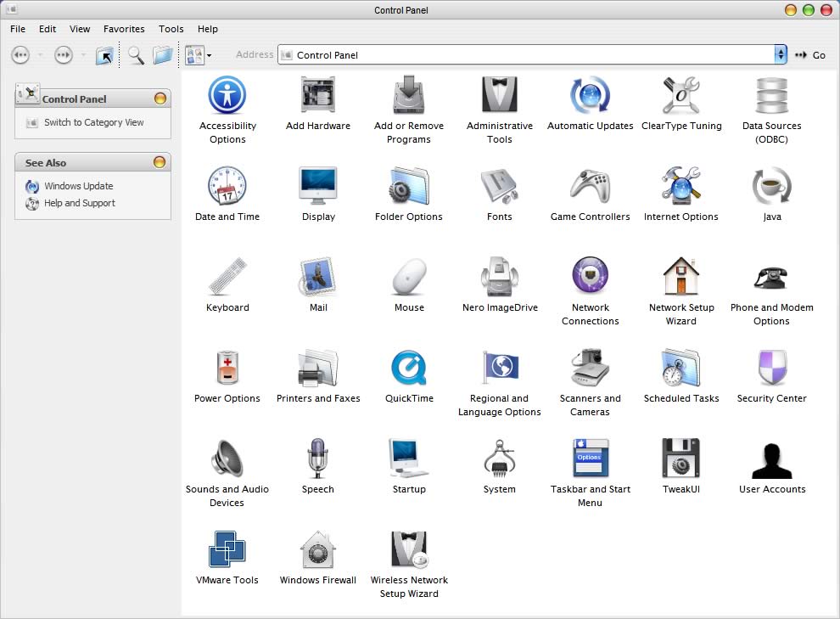Screen dimensions: 840x619
Task: Open the View menu
Action: [79, 29]
